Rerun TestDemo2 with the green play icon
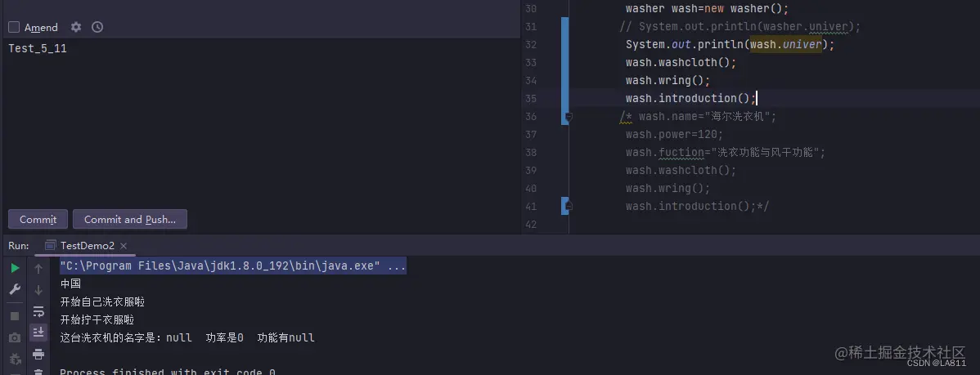The width and height of the screenshot is (980, 375). click(15, 268)
